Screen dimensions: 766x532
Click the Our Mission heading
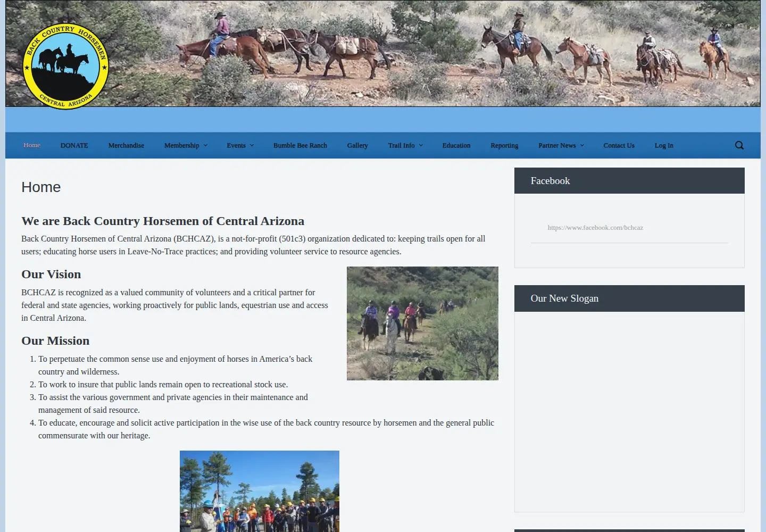[55, 340]
